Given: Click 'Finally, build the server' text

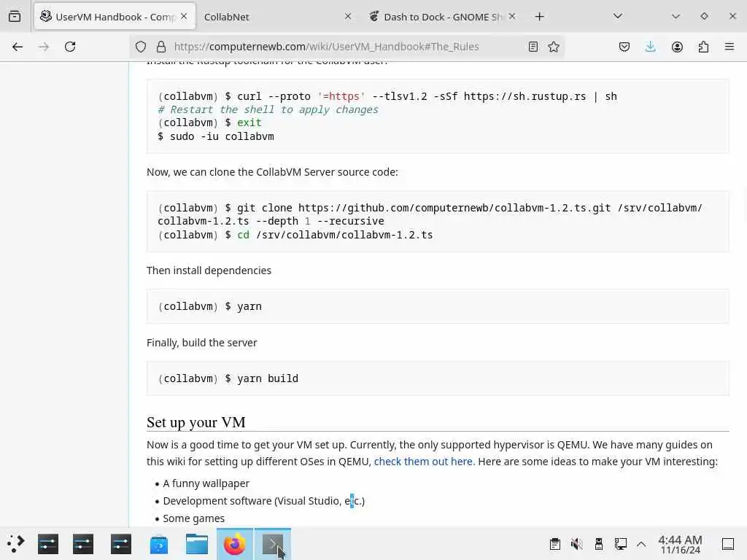Looking at the screenshot, I should tap(201, 343).
